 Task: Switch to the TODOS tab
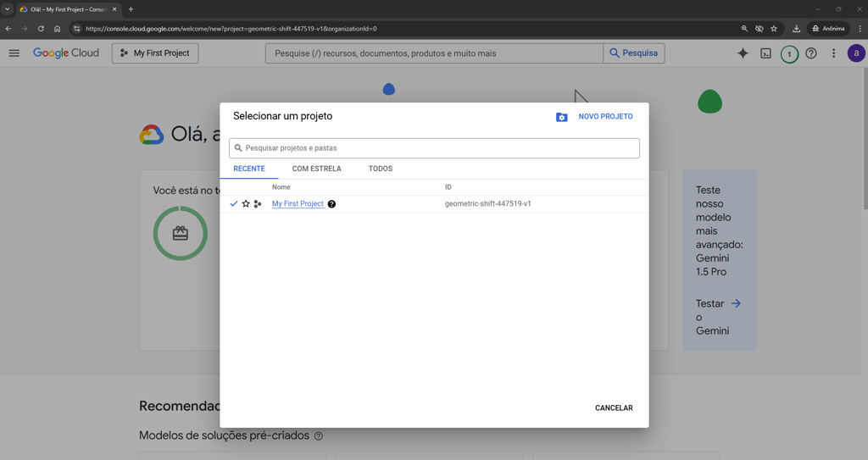381,169
